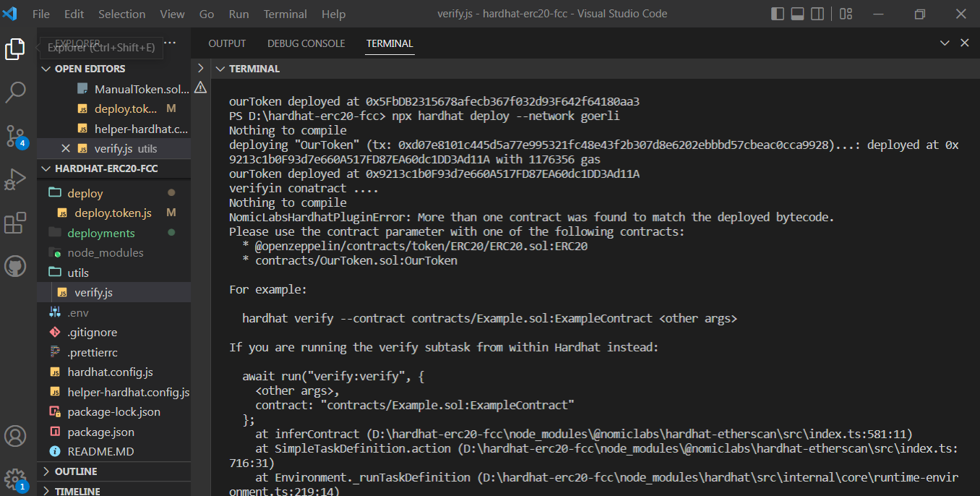This screenshot has width=980, height=496.
Task: Open package-lock.json file
Action: point(114,412)
